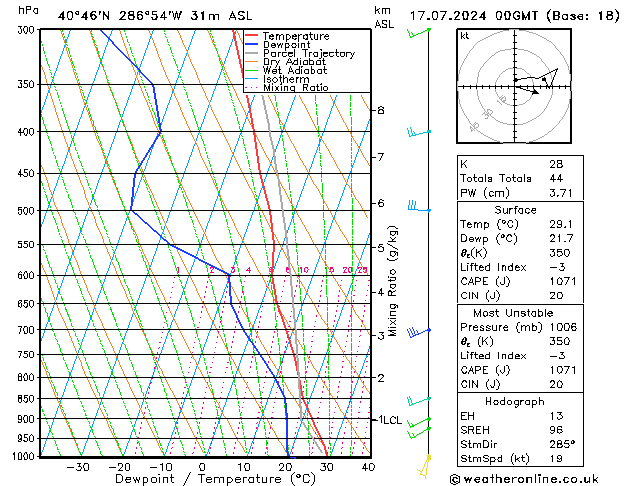Click the '8' km height label
This screenshot has height=486, width=629.
381,110
